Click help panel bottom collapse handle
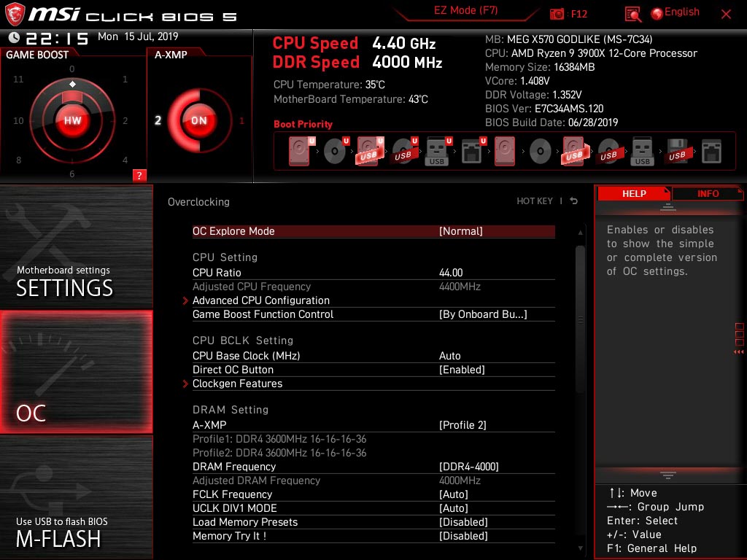 tap(668, 475)
